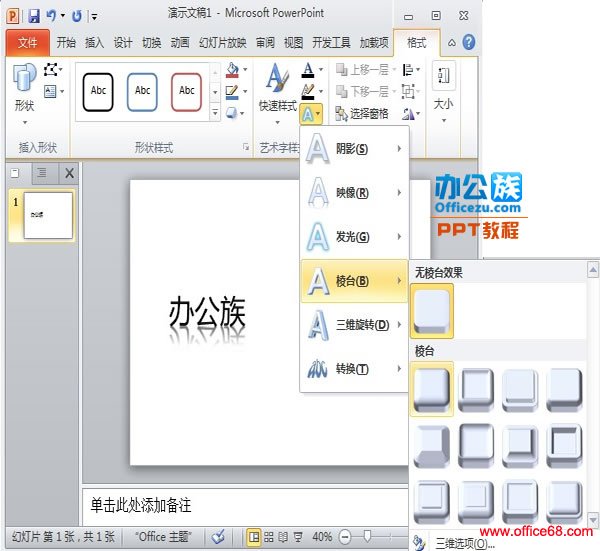Image resolution: width=600 pixels, height=551 pixels.
Task: Click the Edit Shape icon
Action: pos(50,70)
